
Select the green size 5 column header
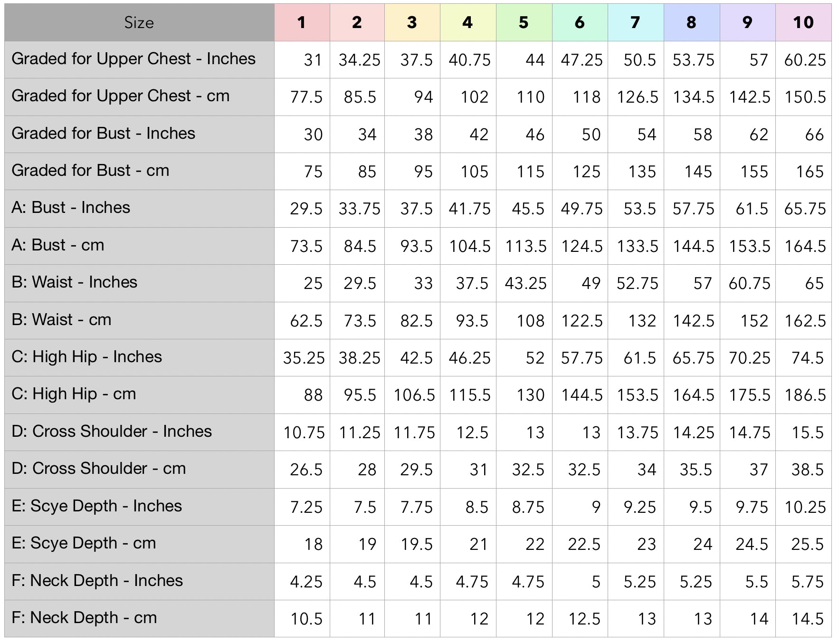pos(524,22)
